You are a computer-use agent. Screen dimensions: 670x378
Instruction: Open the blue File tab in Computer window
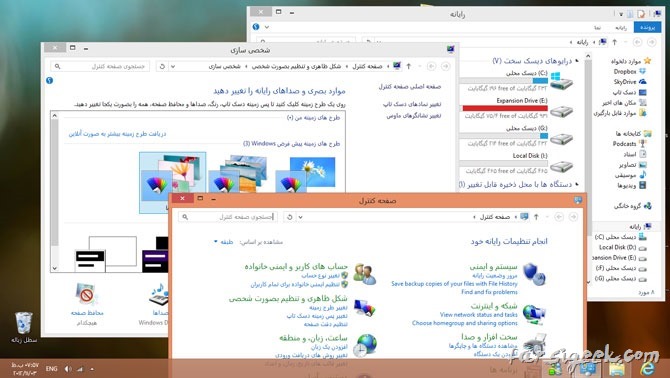coord(647,27)
